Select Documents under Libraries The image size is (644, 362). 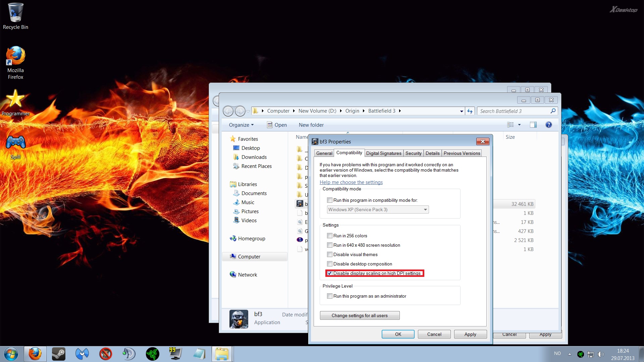[x=254, y=193]
